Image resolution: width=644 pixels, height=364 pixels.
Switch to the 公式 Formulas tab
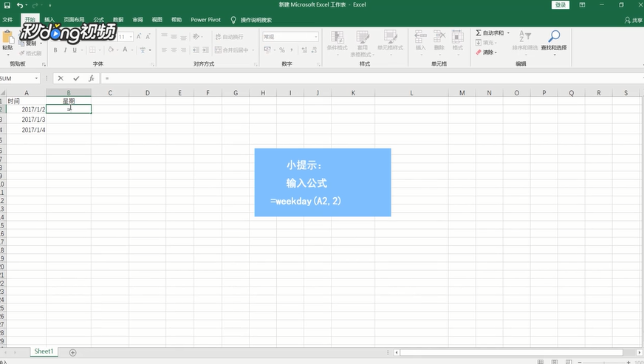click(x=98, y=20)
